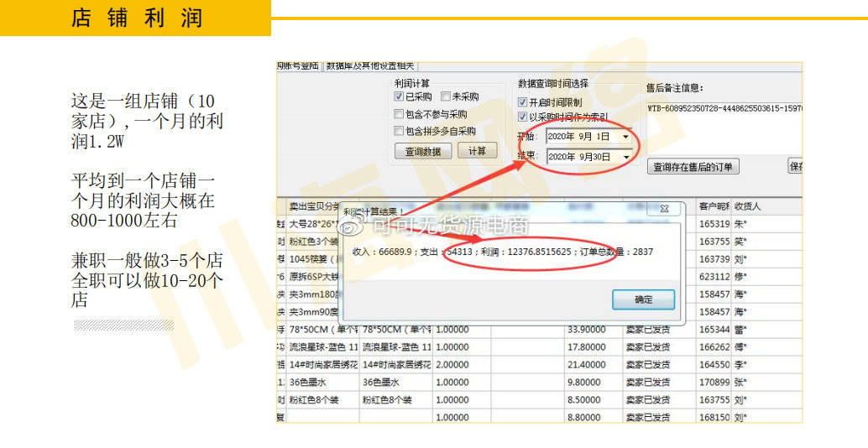Select the price cell 9.80000
This screenshot has width=868, height=448.
[x=593, y=383]
